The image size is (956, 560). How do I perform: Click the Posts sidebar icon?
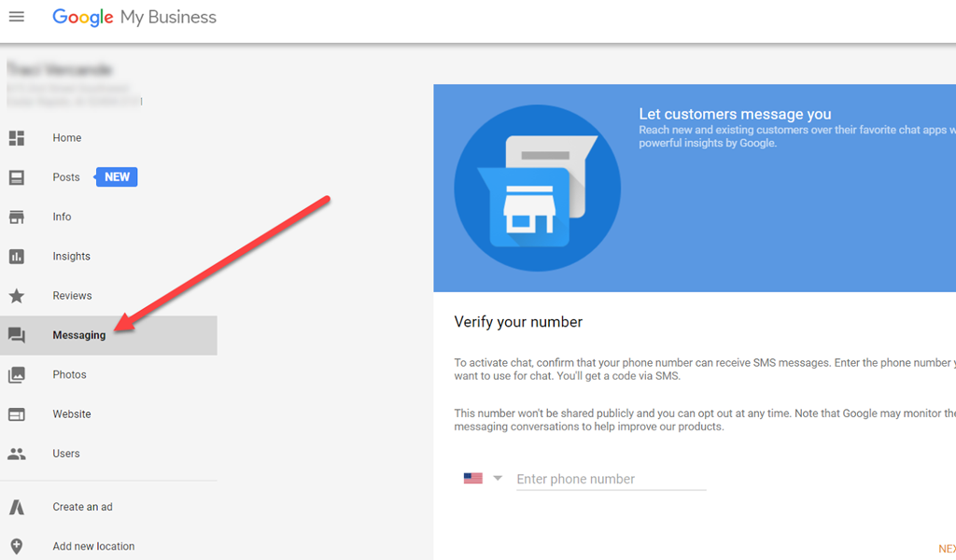pos(17,177)
